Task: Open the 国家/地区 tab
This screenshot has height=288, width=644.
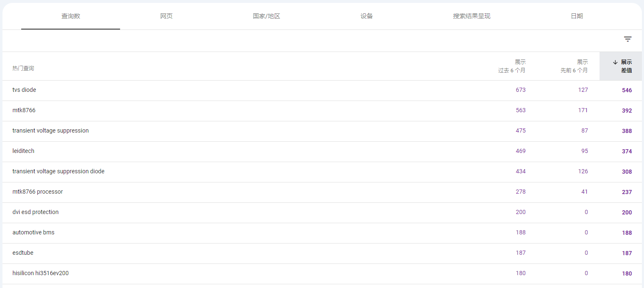Action: 266,16
